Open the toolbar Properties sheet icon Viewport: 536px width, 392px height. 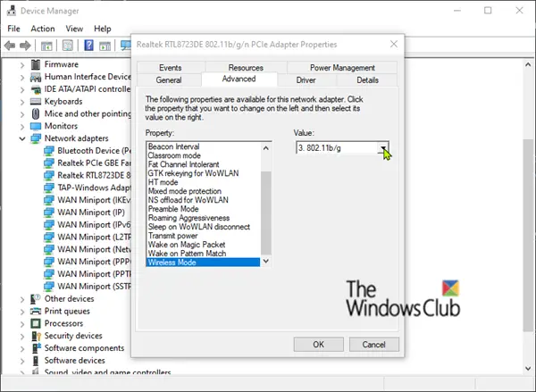67,46
